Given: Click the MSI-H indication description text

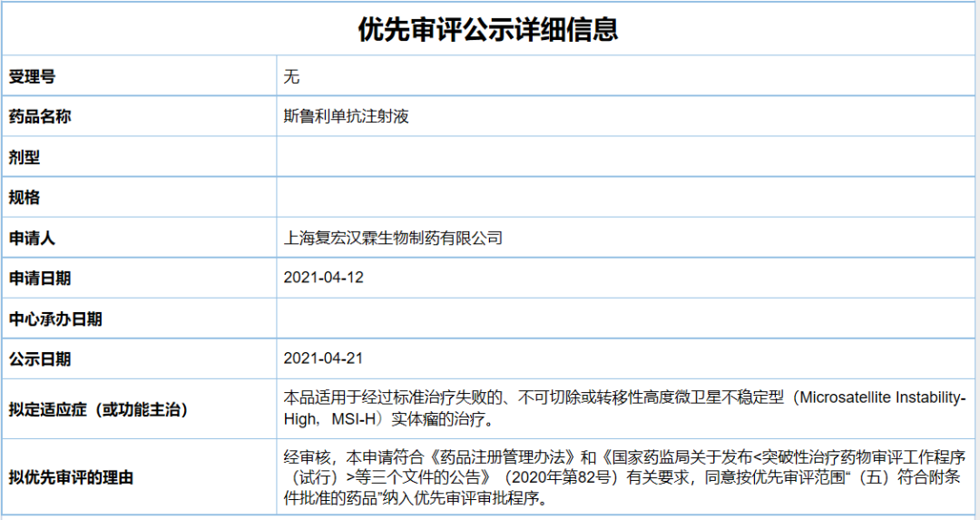Looking at the screenshot, I should pyautogui.click(x=624, y=408).
